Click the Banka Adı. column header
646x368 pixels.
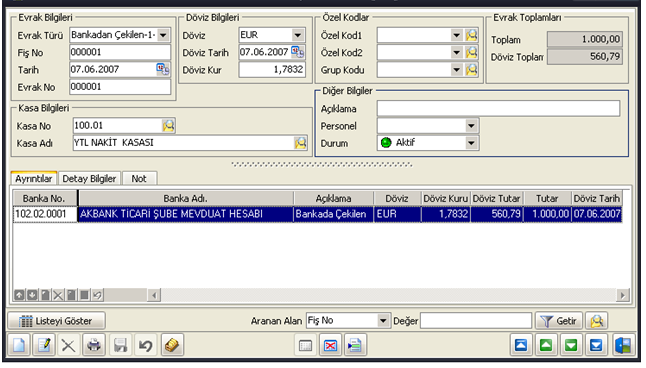pos(185,198)
